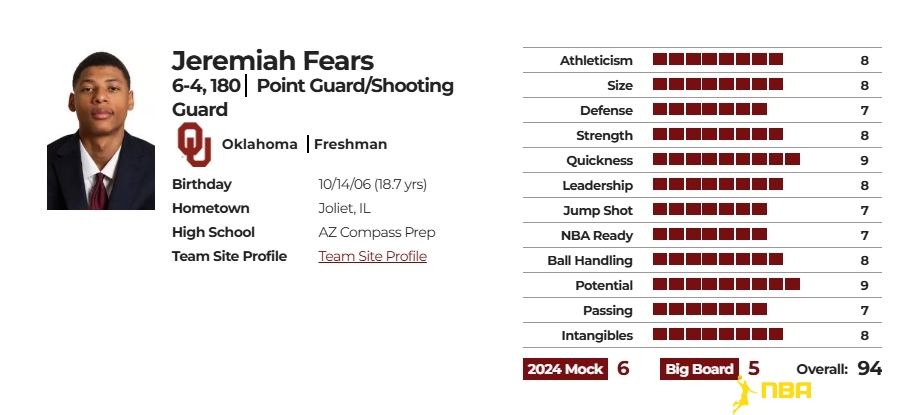Click the 2024 Mock badge
Image resolution: width=900 pixels, height=415 pixels.
tap(565, 369)
